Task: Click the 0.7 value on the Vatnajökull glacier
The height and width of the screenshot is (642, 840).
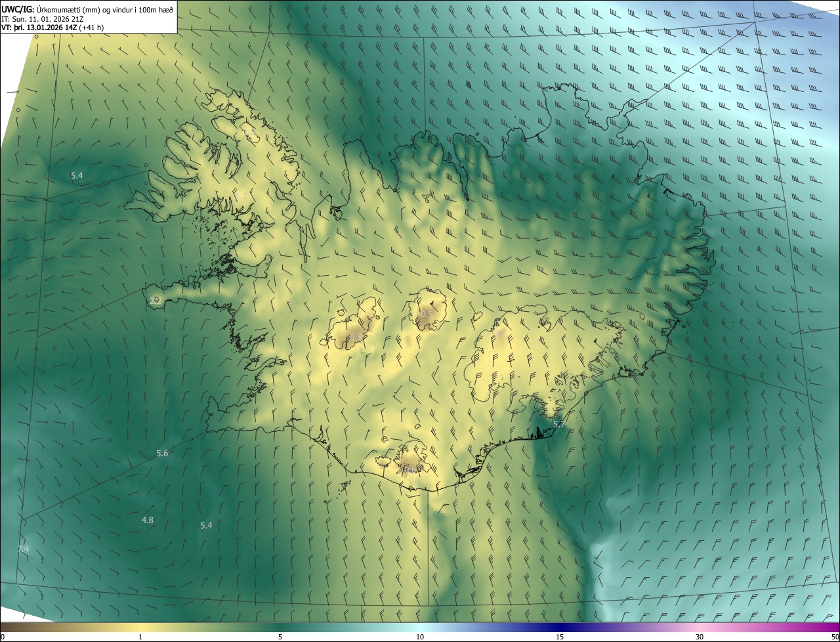Action: point(499,333)
